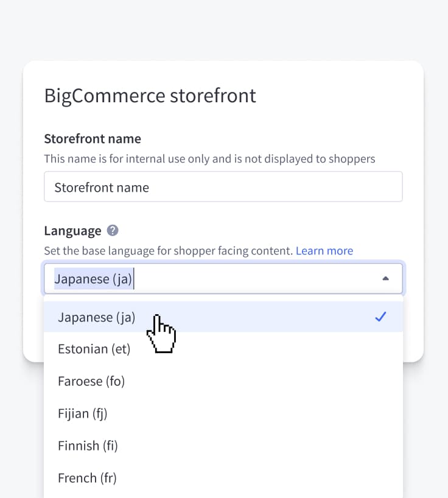The width and height of the screenshot is (448, 498).
Task: Select the Fijian (fj) option
Action: tap(82, 413)
